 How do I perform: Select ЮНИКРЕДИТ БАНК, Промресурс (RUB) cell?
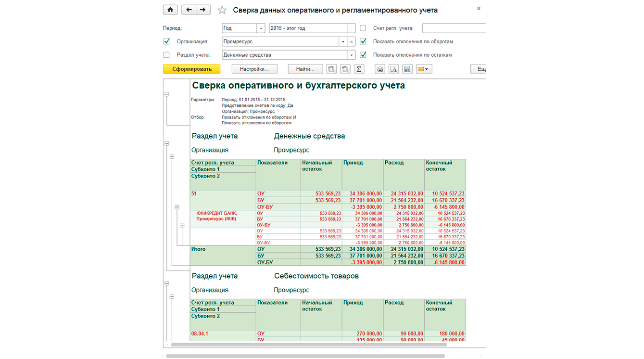(x=223, y=219)
